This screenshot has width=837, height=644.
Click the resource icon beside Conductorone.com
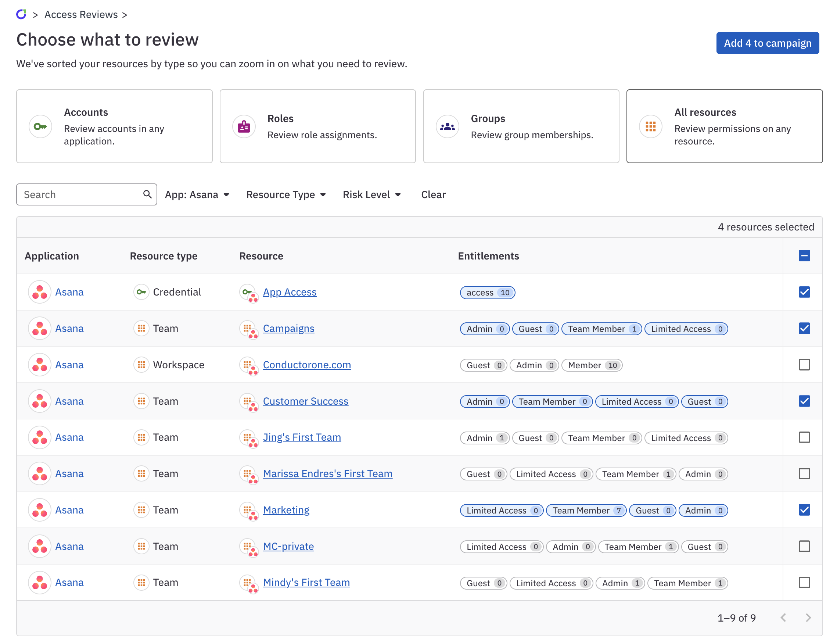[x=249, y=366]
